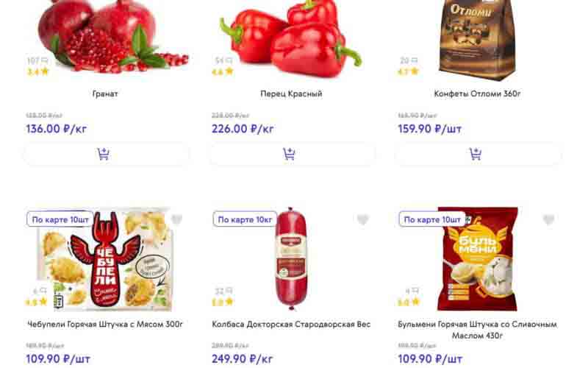Viewport: 588px width, 368px height.
Task: Favorite Бульмени with the heart icon
Action: tap(548, 219)
